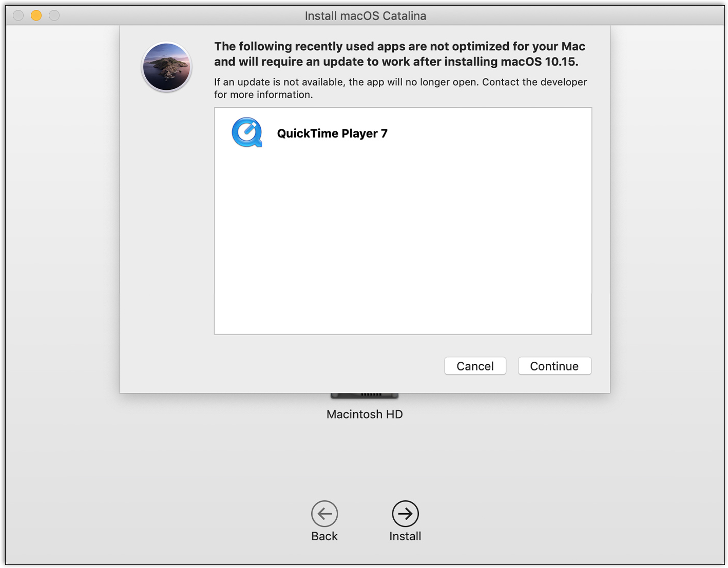This screenshot has height=568, width=728.
Task: Click the Back text label
Action: (324, 536)
